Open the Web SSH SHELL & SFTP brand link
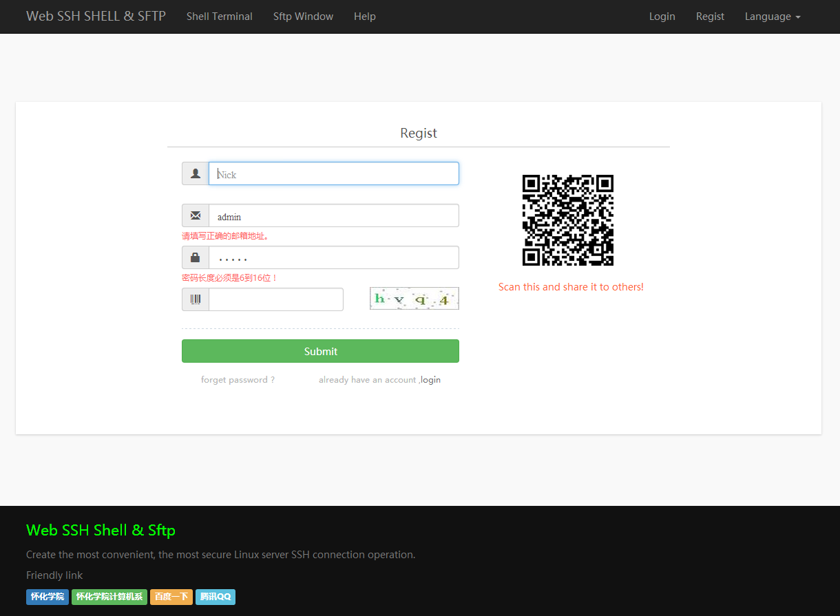 point(96,16)
